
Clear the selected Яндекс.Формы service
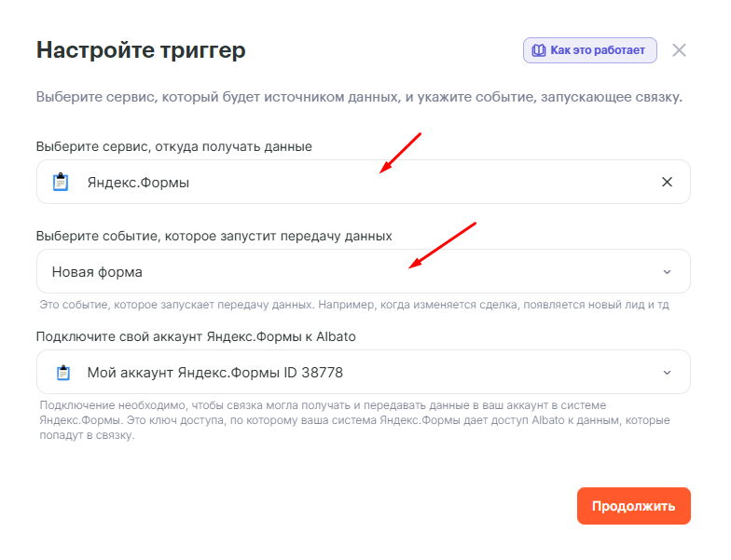667,183
